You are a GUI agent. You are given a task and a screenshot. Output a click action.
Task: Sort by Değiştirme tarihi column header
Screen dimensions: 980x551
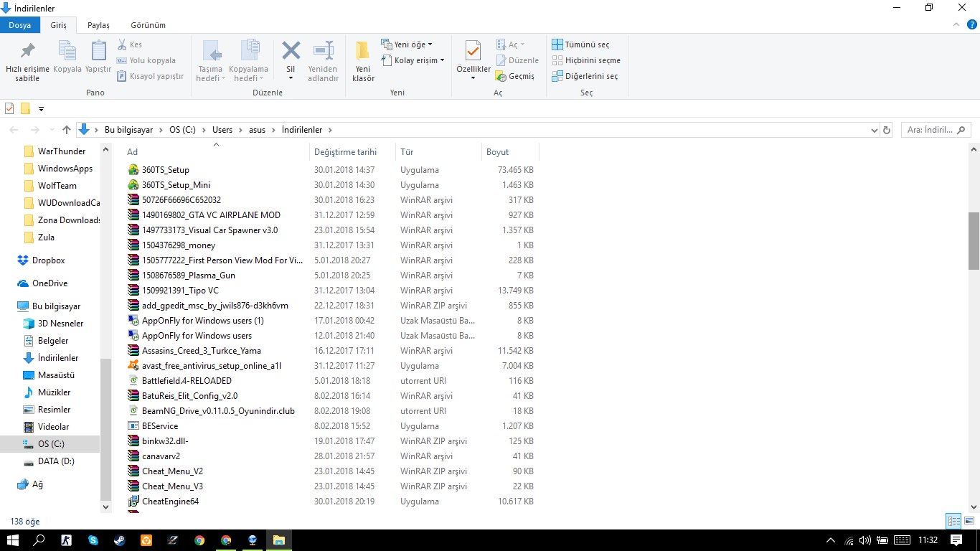(x=354, y=151)
